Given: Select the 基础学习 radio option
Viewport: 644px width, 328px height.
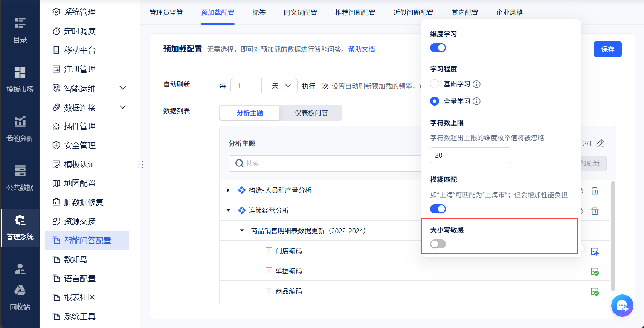Looking at the screenshot, I should 435,84.
